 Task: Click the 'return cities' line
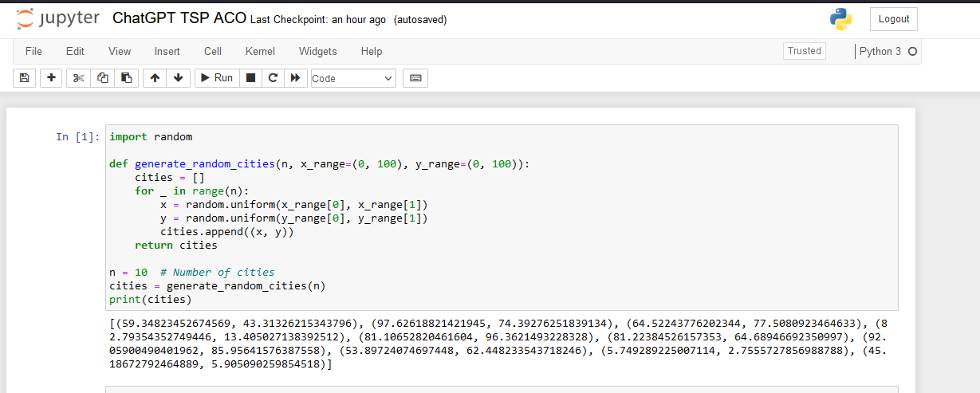pos(176,246)
